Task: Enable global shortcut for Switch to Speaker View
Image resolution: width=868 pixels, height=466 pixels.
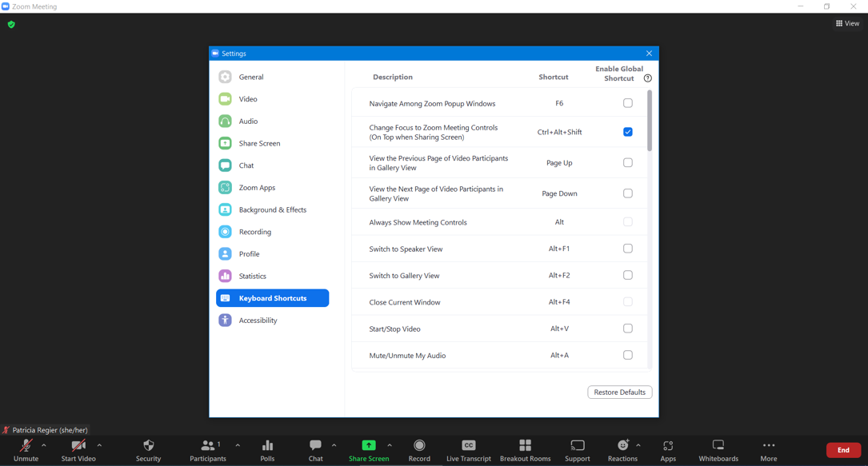Action: (x=628, y=249)
